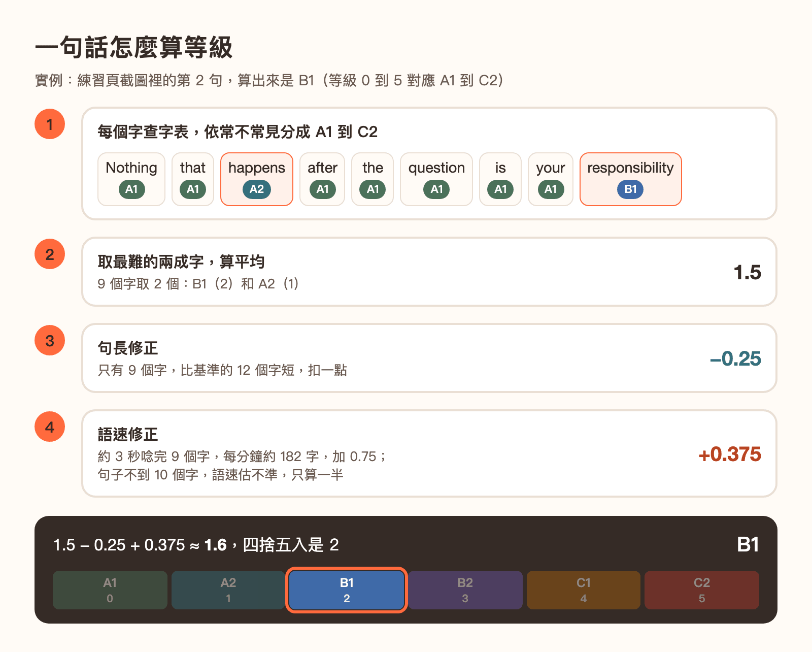Select the A1 level 0 scale cell
812x652 pixels.
pos(110,590)
